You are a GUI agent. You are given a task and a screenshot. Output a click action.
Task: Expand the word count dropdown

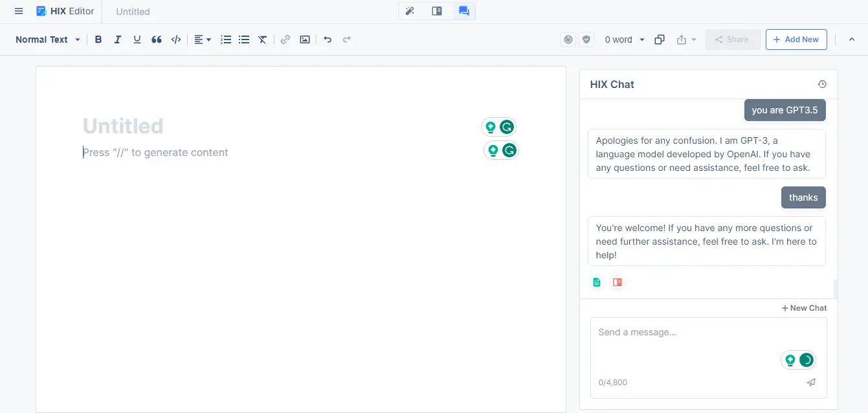coord(623,39)
